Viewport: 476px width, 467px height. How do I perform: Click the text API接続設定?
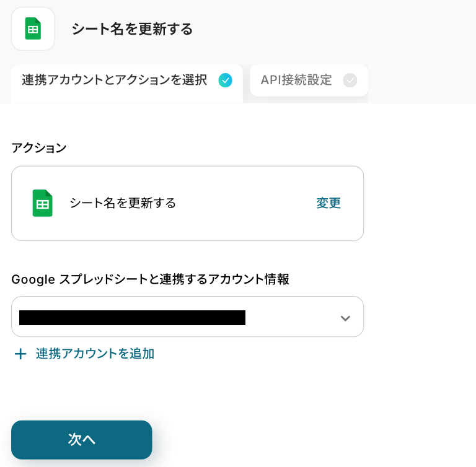coord(296,80)
